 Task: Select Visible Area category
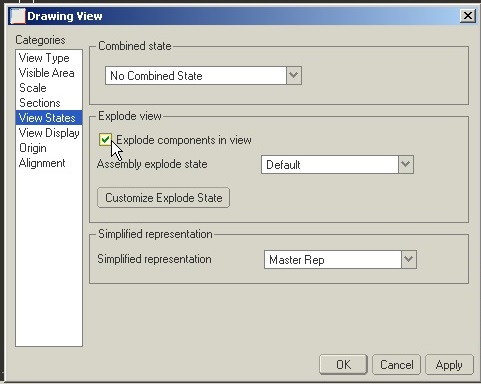49,73
